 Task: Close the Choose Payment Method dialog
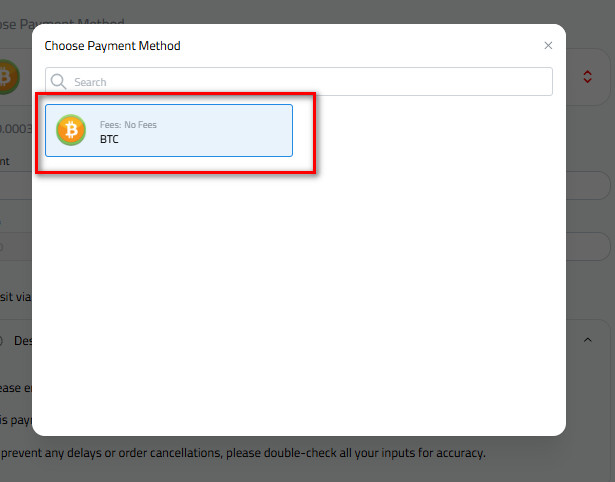coord(548,45)
